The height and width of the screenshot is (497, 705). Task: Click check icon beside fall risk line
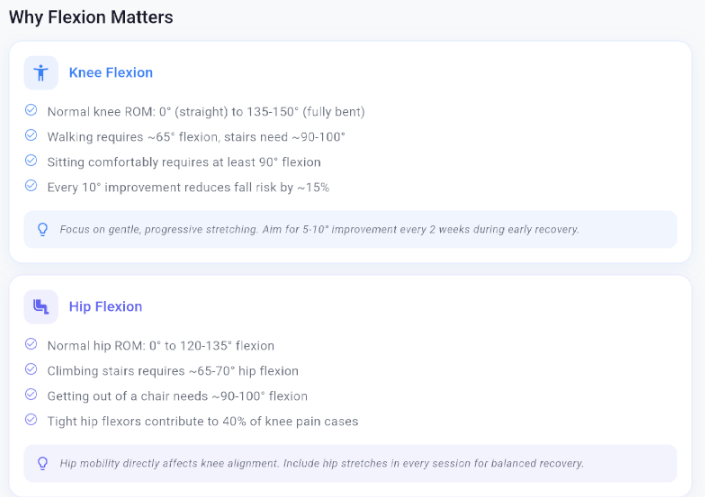point(31,186)
